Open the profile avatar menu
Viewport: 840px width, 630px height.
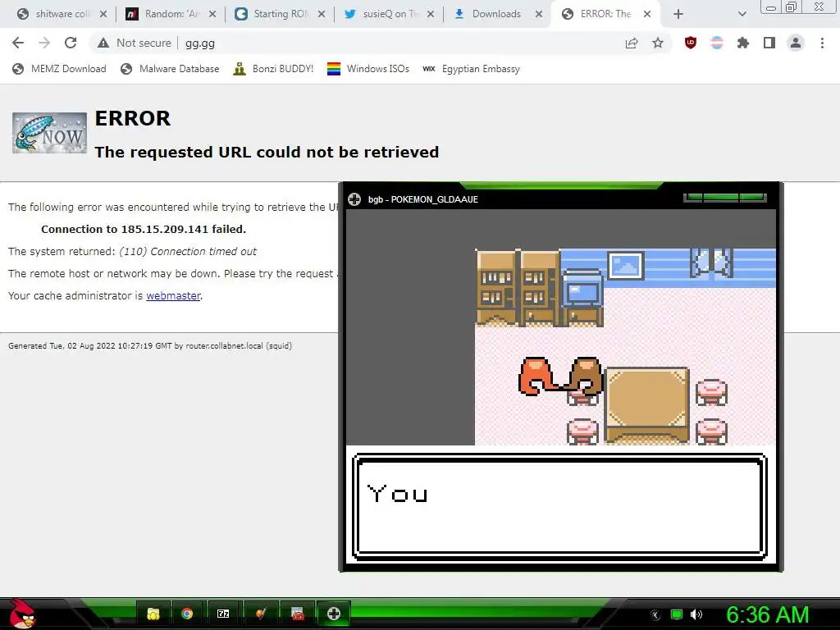796,43
